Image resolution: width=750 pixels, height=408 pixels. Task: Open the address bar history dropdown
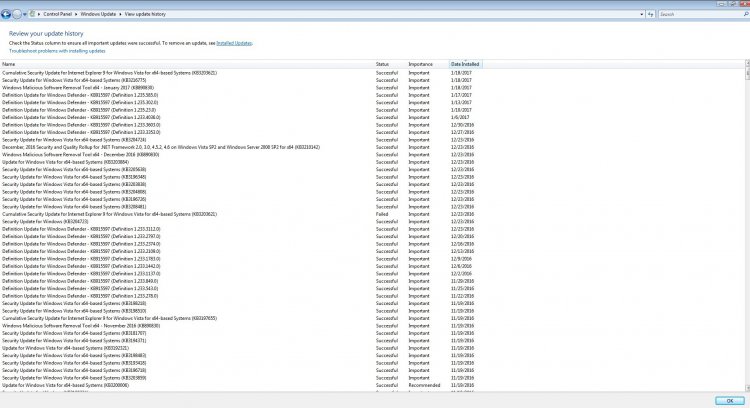[x=641, y=14]
